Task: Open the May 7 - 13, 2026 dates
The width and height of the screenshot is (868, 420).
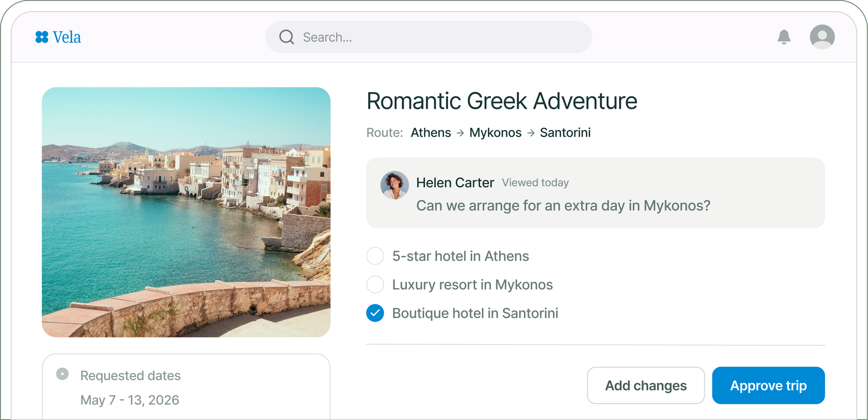Action: coord(130,400)
